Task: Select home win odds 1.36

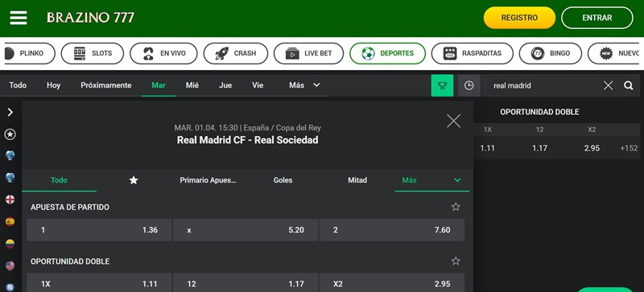Action: point(99,230)
